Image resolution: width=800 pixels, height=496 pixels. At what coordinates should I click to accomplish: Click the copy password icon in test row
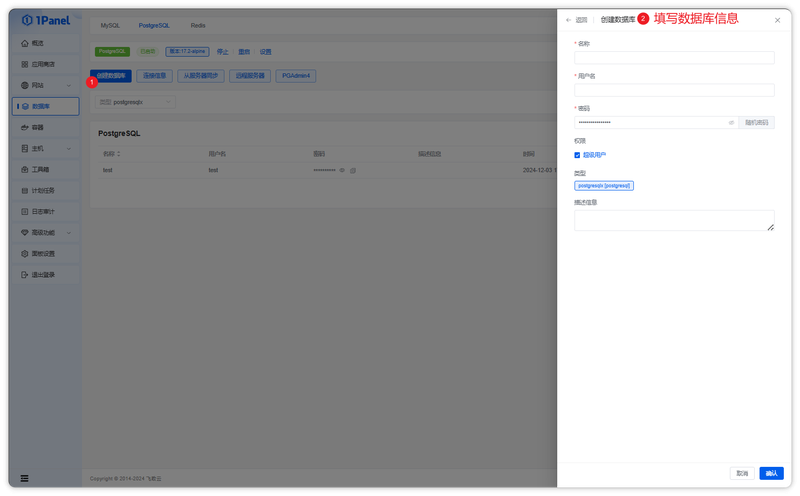(353, 170)
